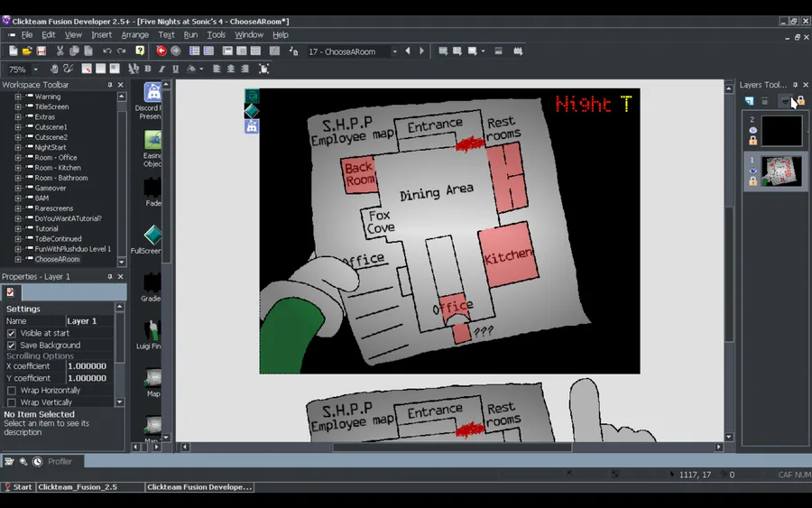Viewport: 812px width, 508px height.
Task: Undo the last action
Action: (107, 51)
